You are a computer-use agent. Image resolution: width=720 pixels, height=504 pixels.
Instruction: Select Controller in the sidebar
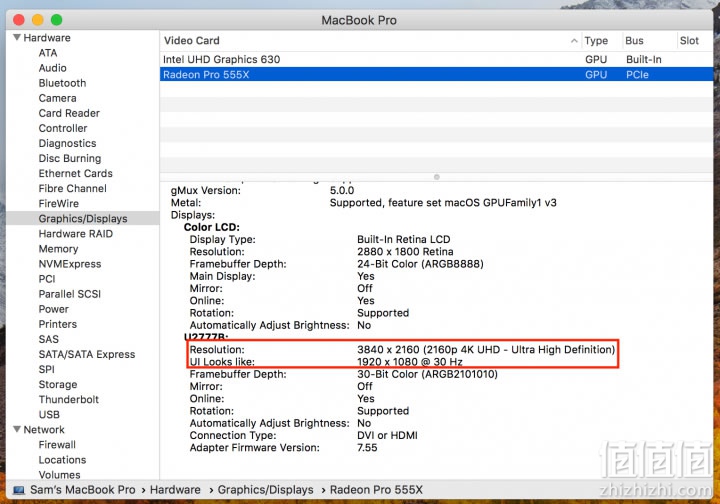click(63, 128)
